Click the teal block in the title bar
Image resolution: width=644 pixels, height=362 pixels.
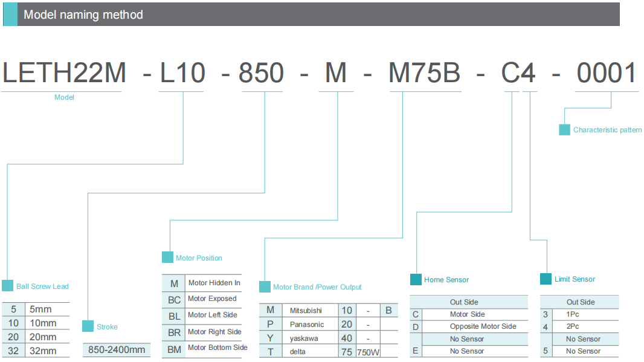[10, 15]
